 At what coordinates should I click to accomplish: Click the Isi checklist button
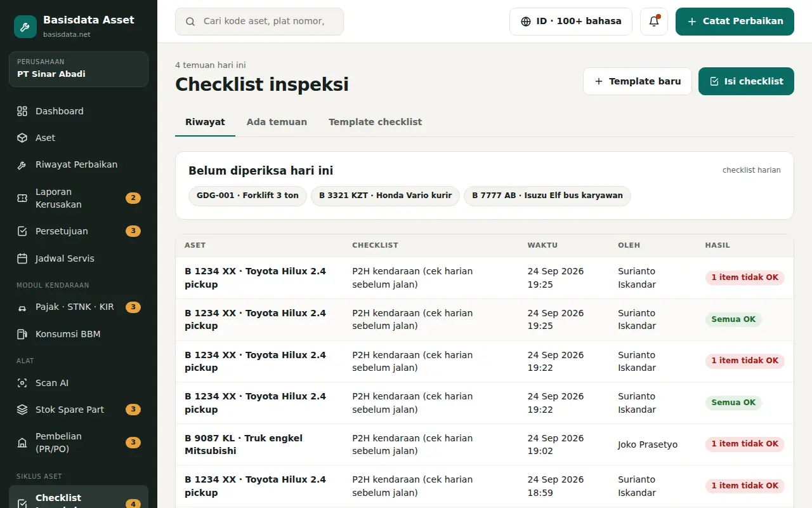coord(746,81)
